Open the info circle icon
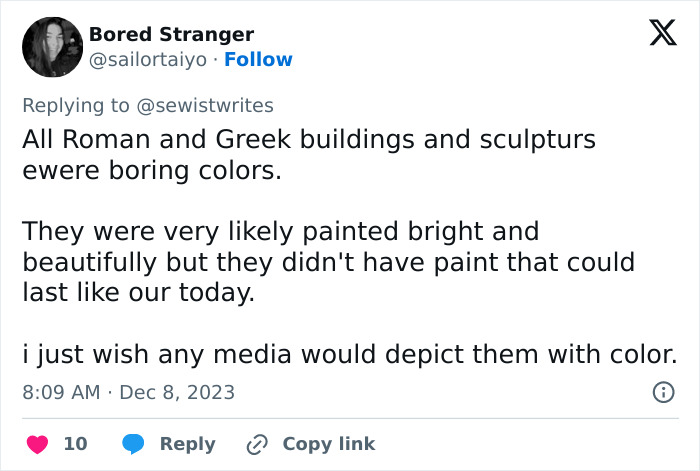 point(663,392)
